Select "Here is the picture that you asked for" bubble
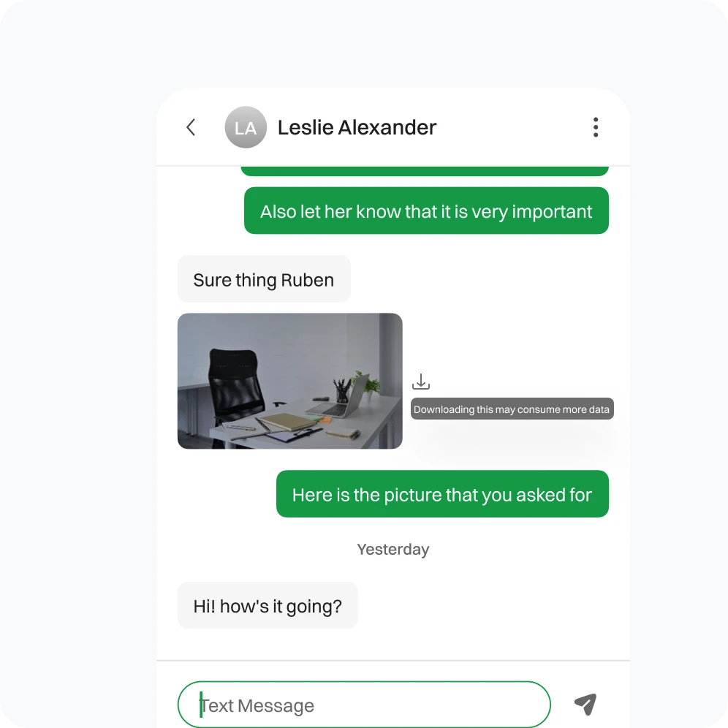 [x=442, y=494]
